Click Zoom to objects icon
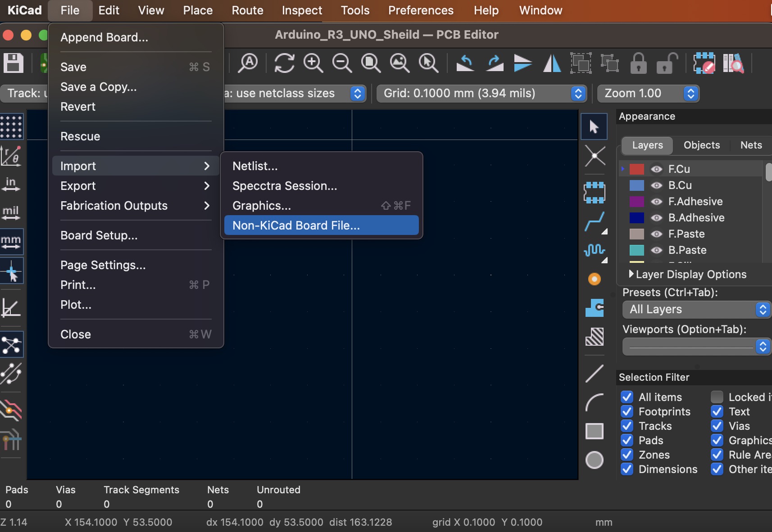772x532 pixels. [400, 63]
